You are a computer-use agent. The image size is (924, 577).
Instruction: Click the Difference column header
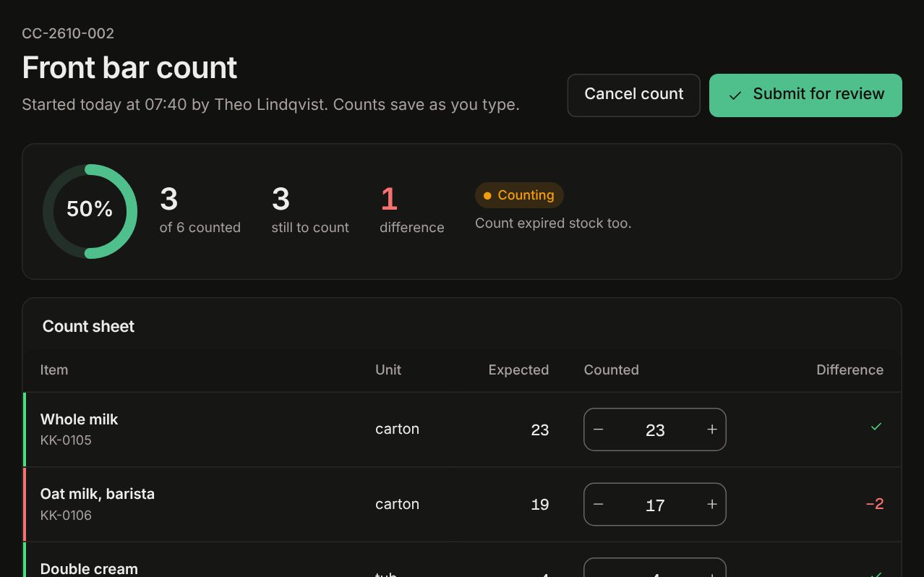[x=850, y=369]
